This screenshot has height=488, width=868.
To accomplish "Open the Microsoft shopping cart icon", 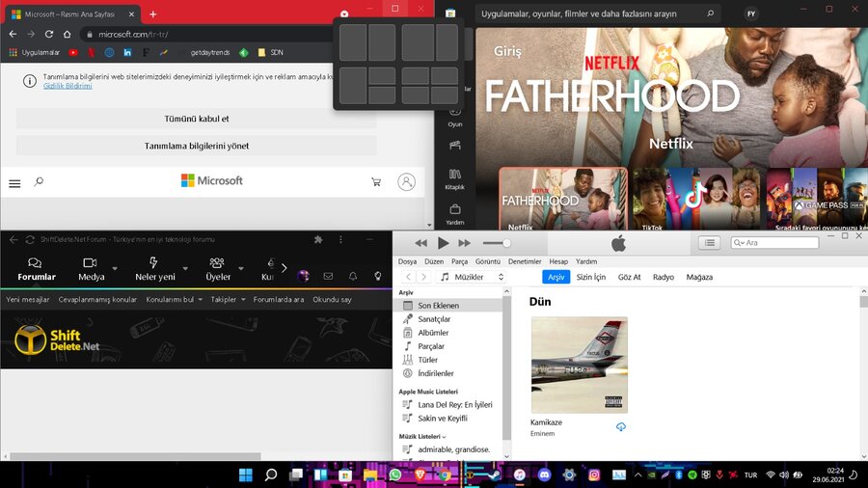I will (376, 181).
